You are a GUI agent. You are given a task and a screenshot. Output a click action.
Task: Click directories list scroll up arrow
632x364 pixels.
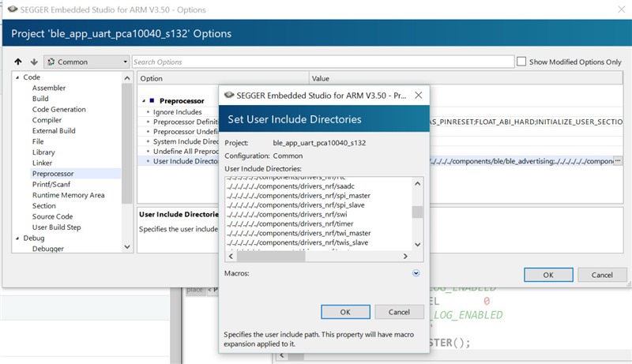[x=418, y=184]
